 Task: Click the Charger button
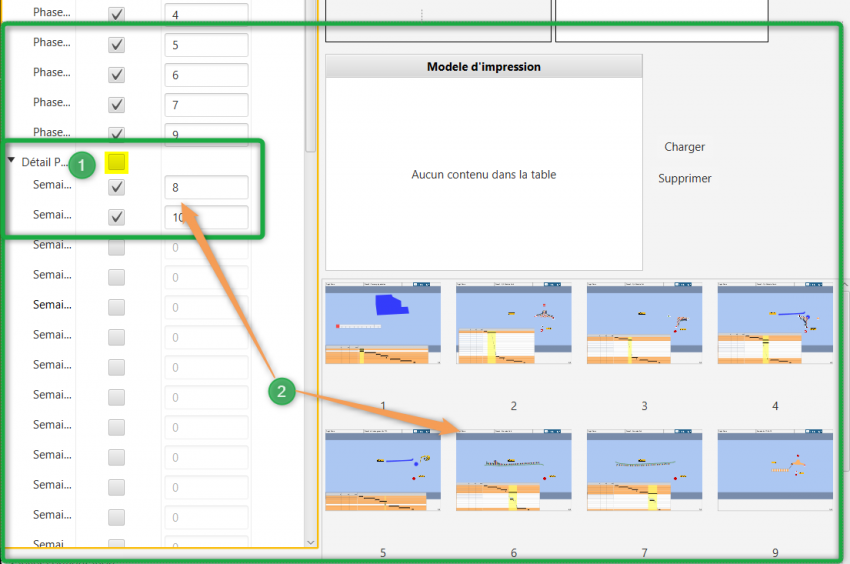pos(685,146)
